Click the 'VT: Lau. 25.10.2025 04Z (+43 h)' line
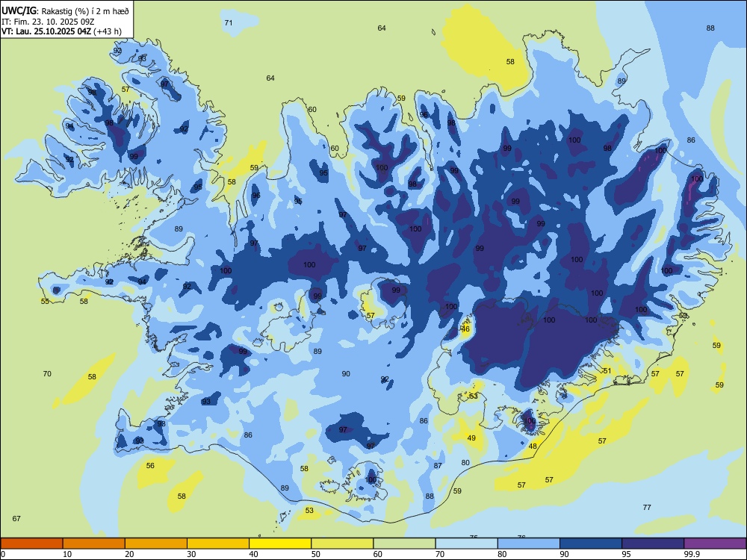This screenshot has width=747, height=560. (x=61, y=31)
